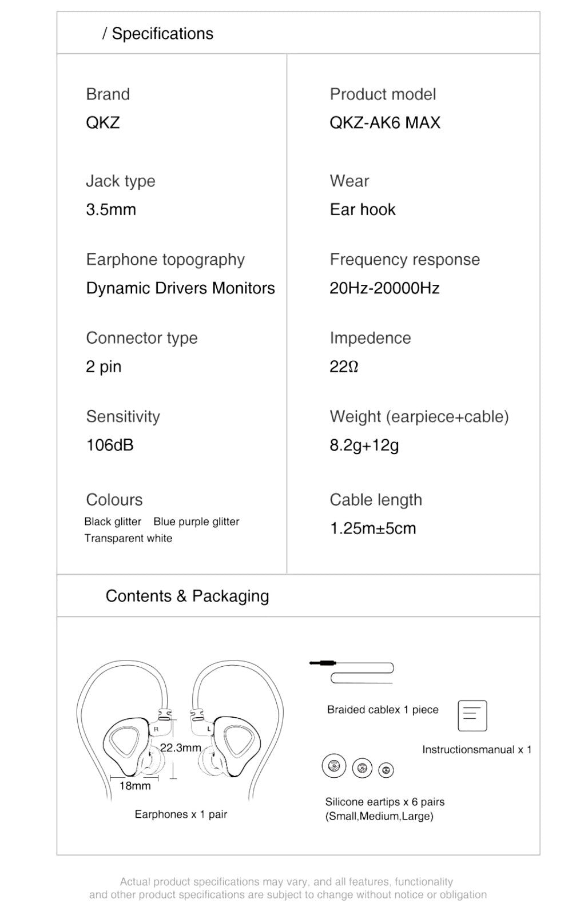
Task: Select the Transparent white colour option
Action: coord(128,538)
